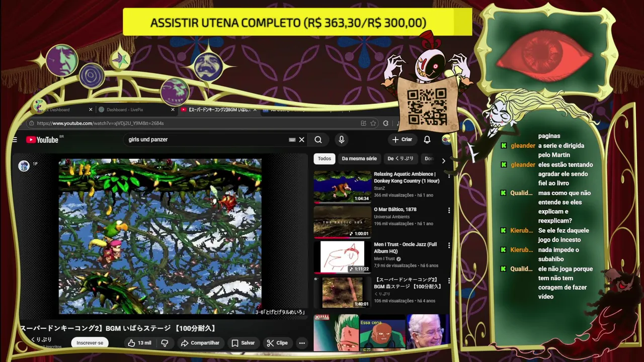Open more options for 森ステージ BGM video
Screen dimensions: 644x362
coord(449,281)
